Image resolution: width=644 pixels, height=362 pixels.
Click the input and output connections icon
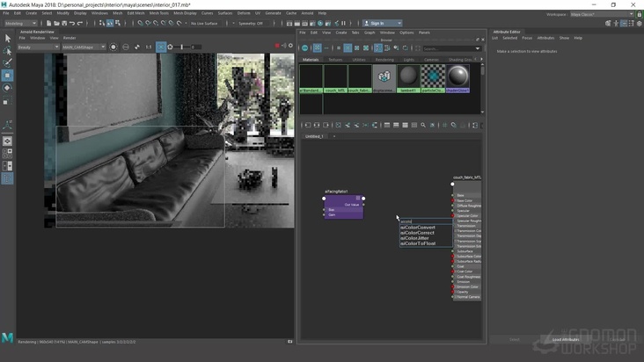click(x=317, y=125)
